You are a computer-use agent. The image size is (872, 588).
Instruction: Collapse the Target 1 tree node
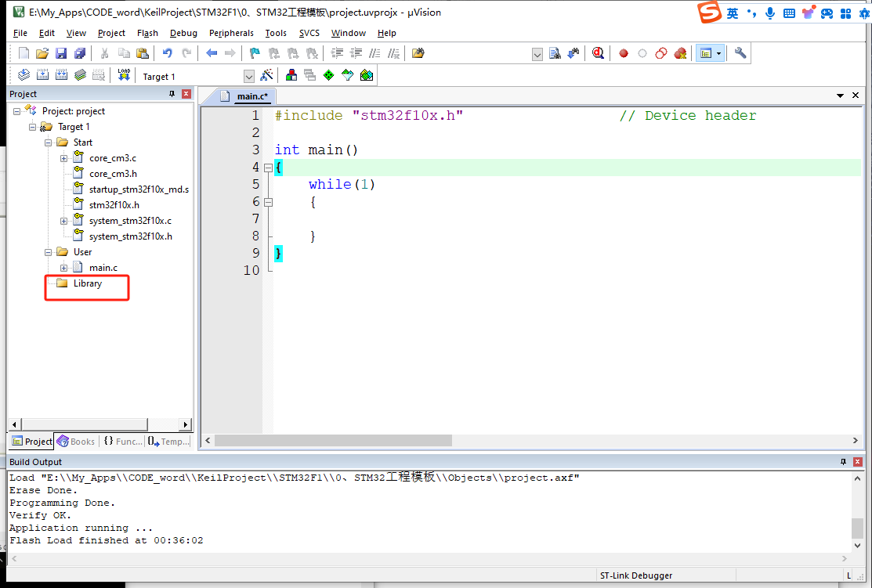pyautogui.click(x=32, y=127)
